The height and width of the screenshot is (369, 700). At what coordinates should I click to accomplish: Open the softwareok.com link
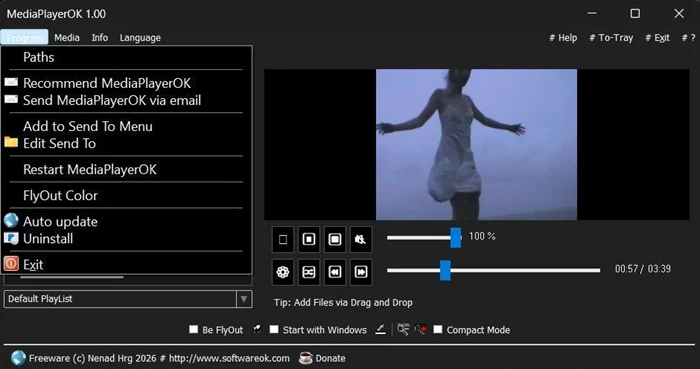click(229, 358)
